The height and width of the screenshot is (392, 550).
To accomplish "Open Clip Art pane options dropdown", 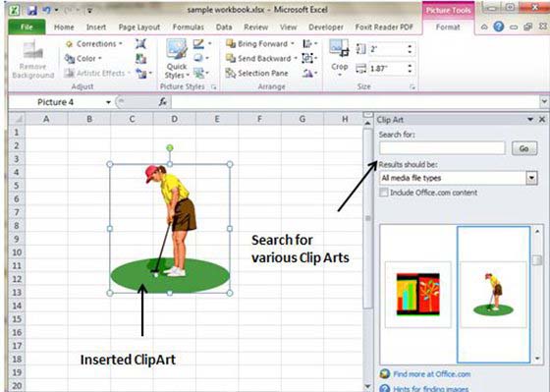I will pos(530,119).
